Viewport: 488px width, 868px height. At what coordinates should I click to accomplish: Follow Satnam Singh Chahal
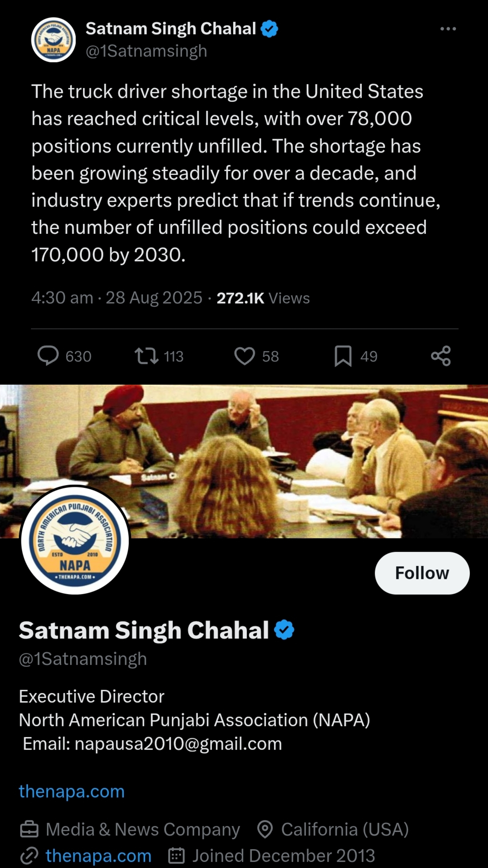coord(422,573)
